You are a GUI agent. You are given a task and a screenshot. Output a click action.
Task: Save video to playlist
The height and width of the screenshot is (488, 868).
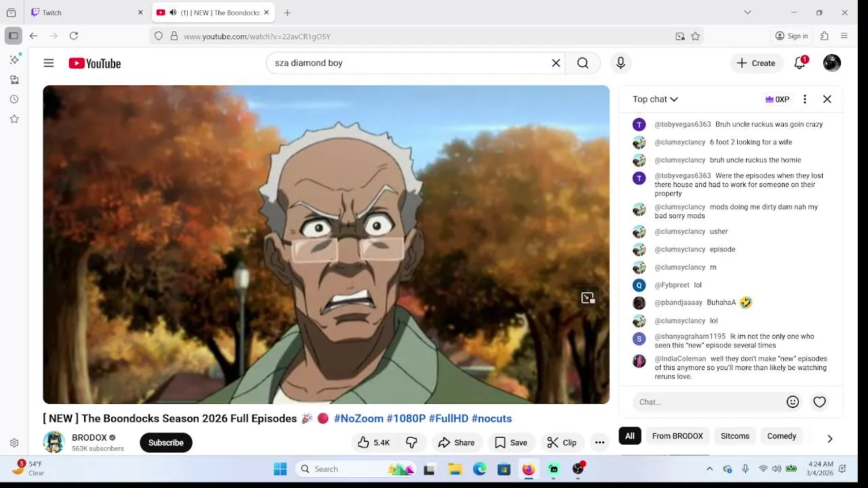[511, 443]
